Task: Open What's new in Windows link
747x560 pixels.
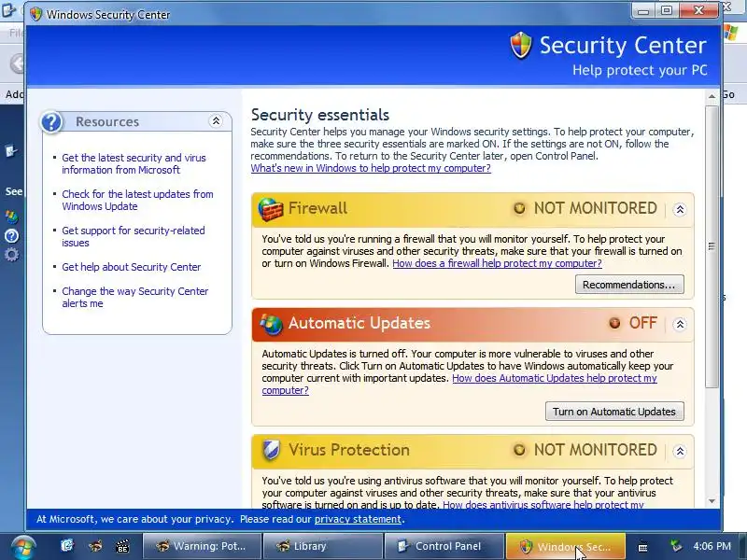Action: coord(371,168)
